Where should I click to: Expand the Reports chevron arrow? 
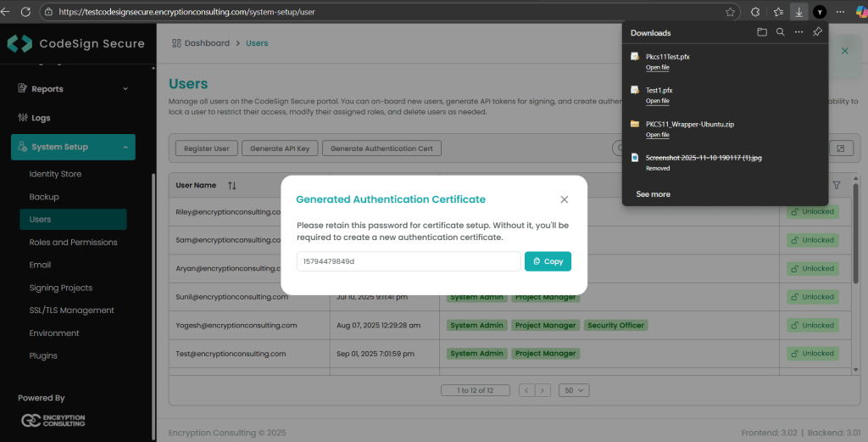pyautogui.click(x=125, y=89)
